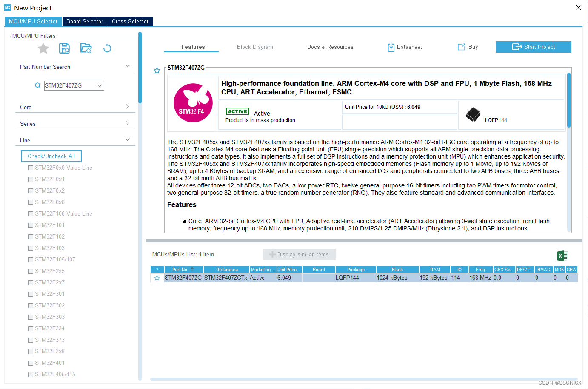Screen dimensions: 588x389
Task: Check the STM32F103 line checkbox
Action: coord(31,248)
